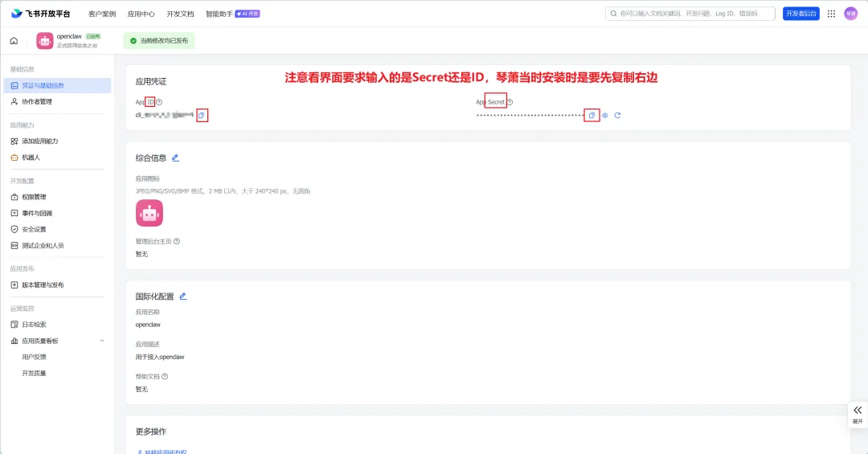Open 开发文档 in the top navigation
Screen dimensions: 868x454
(181, 14)
